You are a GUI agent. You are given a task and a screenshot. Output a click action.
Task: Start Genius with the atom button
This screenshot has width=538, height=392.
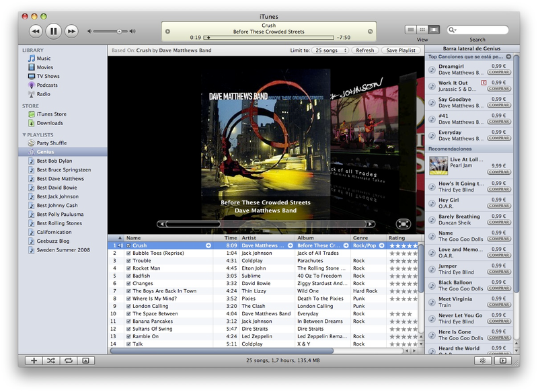click(x=482, y=360)
